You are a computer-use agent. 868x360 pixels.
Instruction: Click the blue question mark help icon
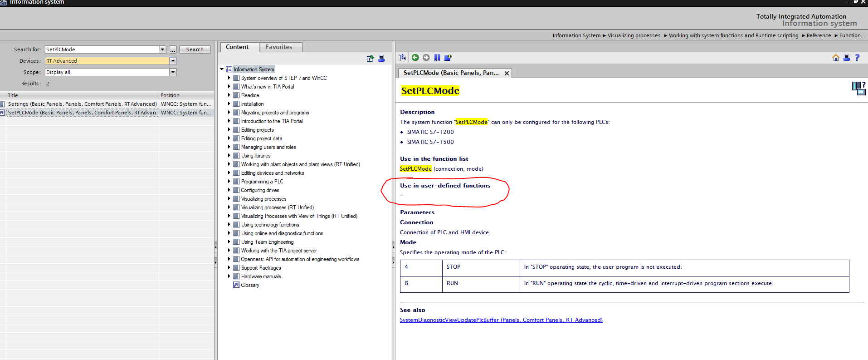coord(857,58)
